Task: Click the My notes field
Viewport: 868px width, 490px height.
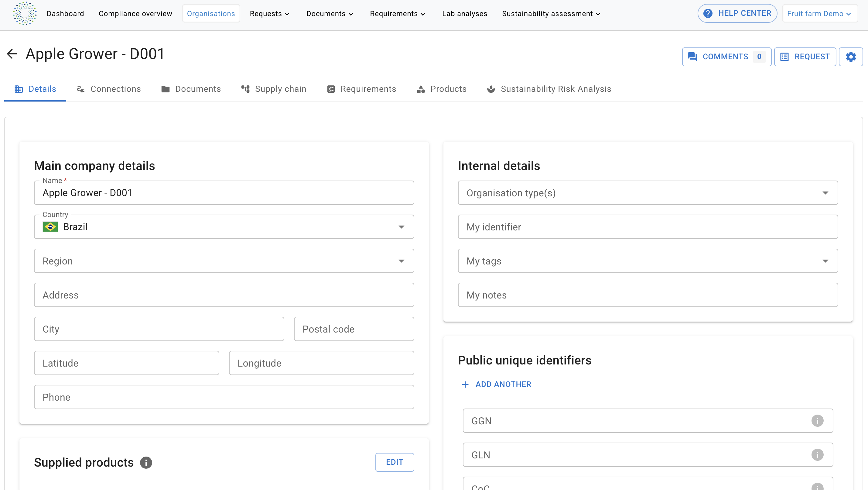Action: tap(648, 295)
